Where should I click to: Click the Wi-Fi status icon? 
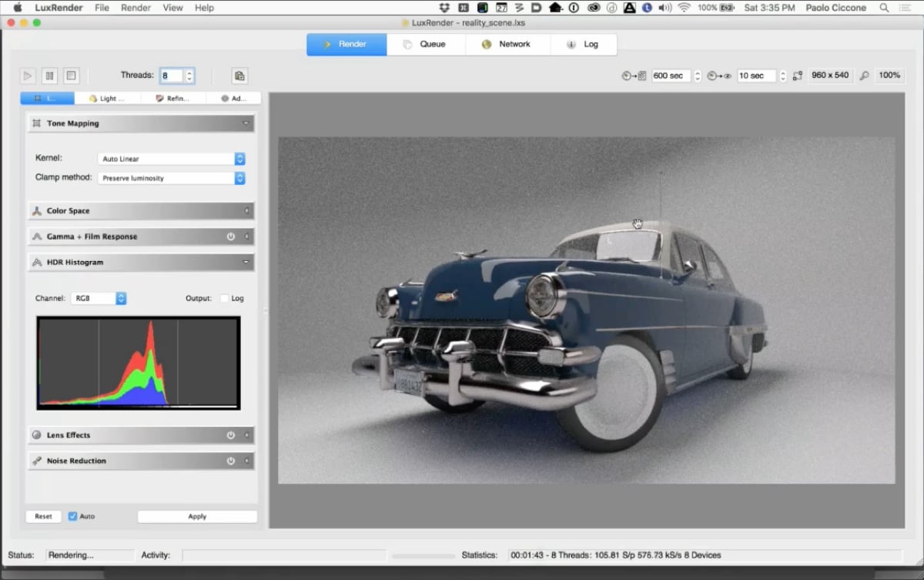pos(684,8)
